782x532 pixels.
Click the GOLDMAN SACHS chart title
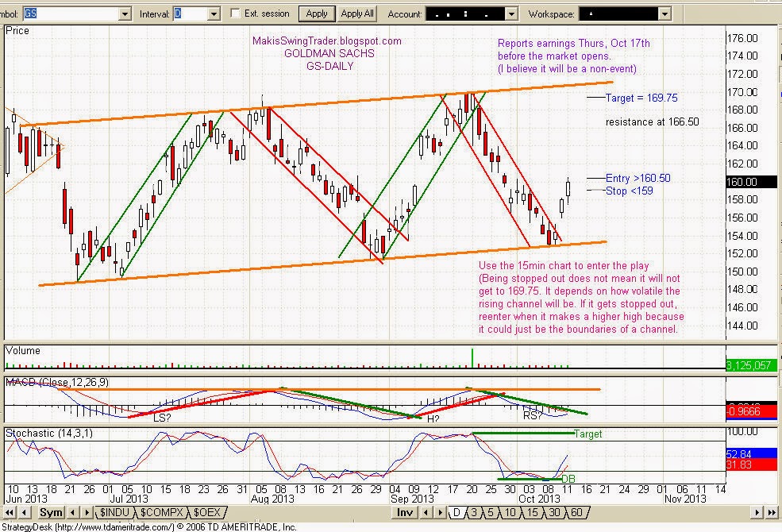click(x=329, y=54)
